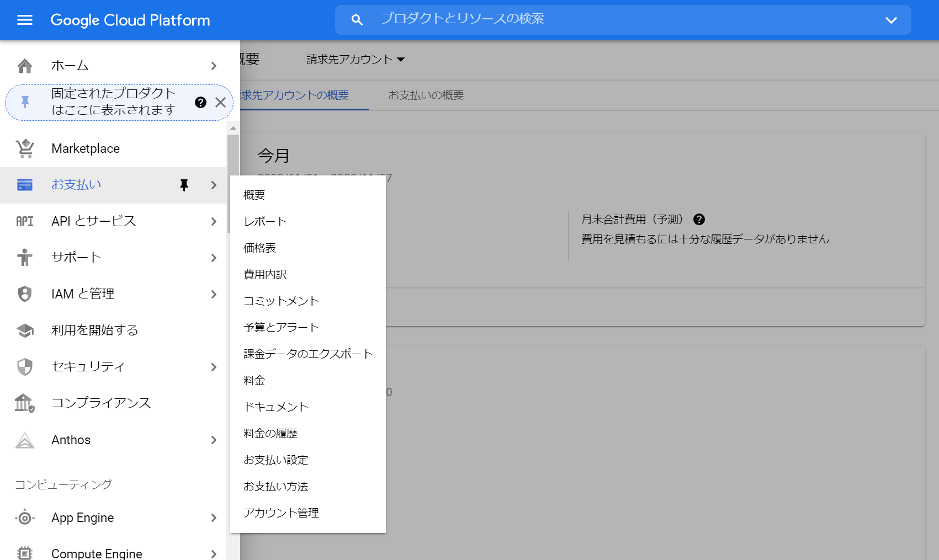This screenshot has height=560, width=939.
Task: Click the サポート person icon
Action: click(x=24, y=257)
